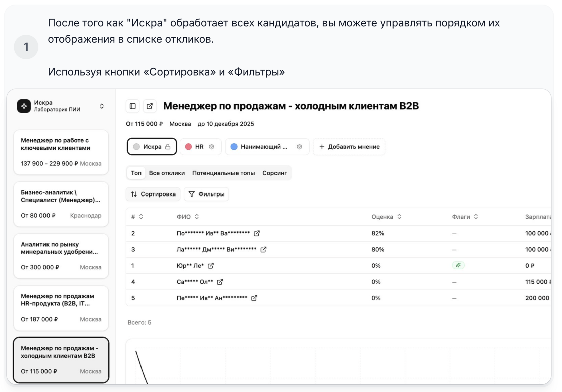Select the Нанимающий opinion toggle
The image size is (562, 392).
[x=260, y=147]
